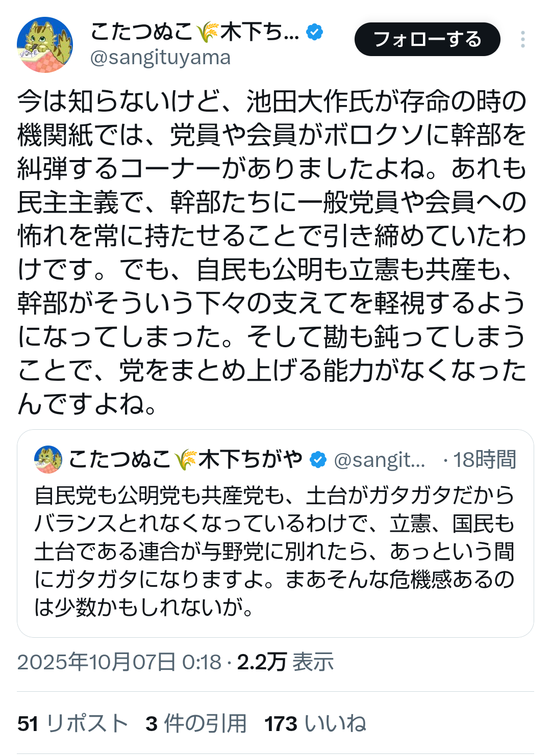Click the @sangit… handle in quoted tweet
The height and width of the screenshot is (756, 551).
379,460
